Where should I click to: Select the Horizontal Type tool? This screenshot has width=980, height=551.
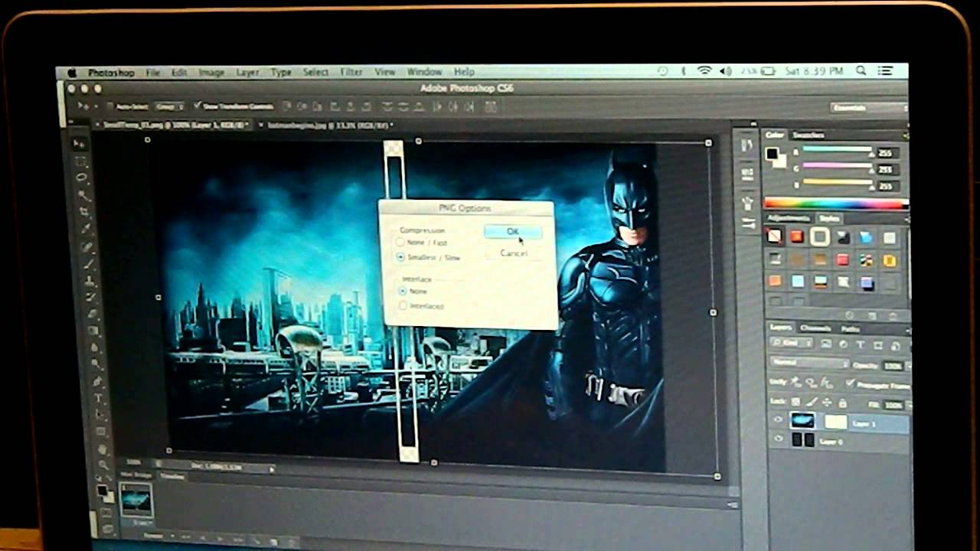coord(99,398)
